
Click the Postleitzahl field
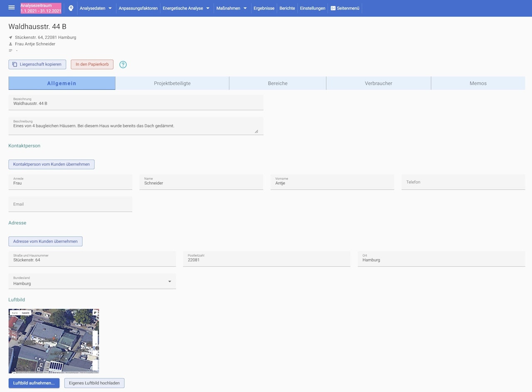coord(267,259)
